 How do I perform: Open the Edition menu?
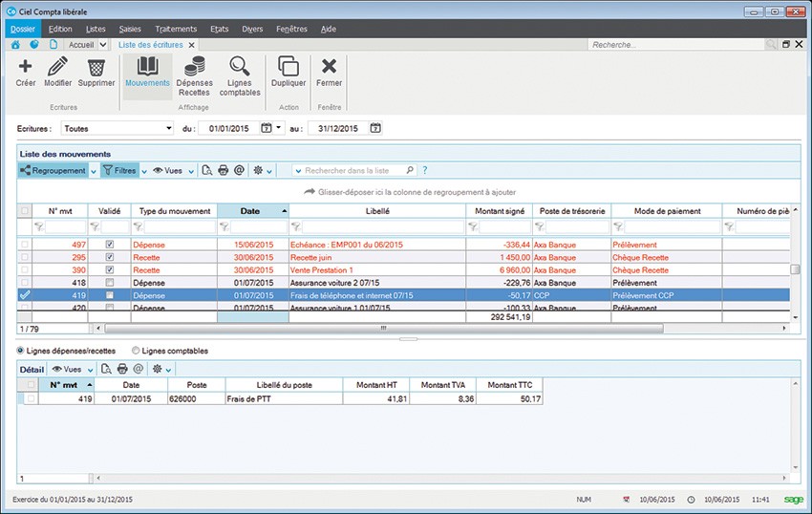click(60, 29)
